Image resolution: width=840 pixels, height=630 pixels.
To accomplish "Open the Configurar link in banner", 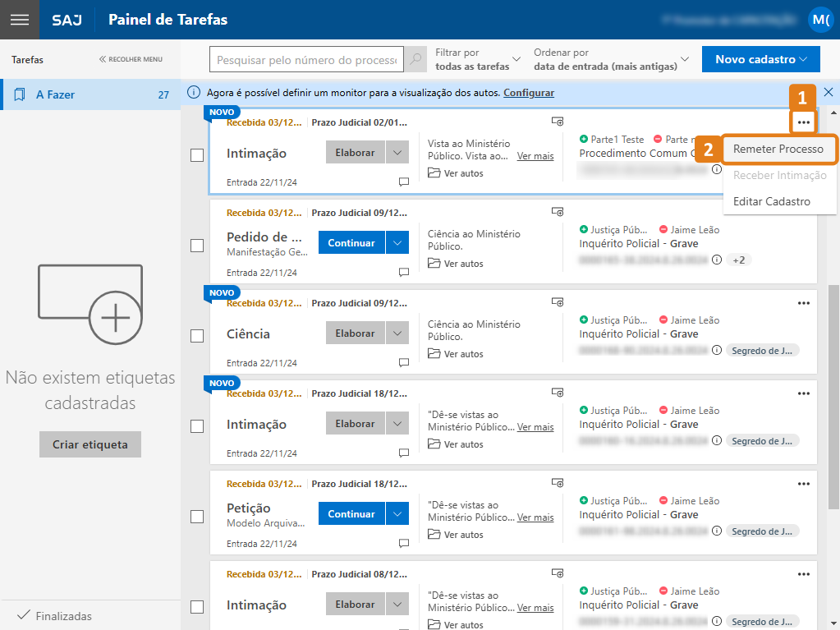I will (x=529, y=93).
